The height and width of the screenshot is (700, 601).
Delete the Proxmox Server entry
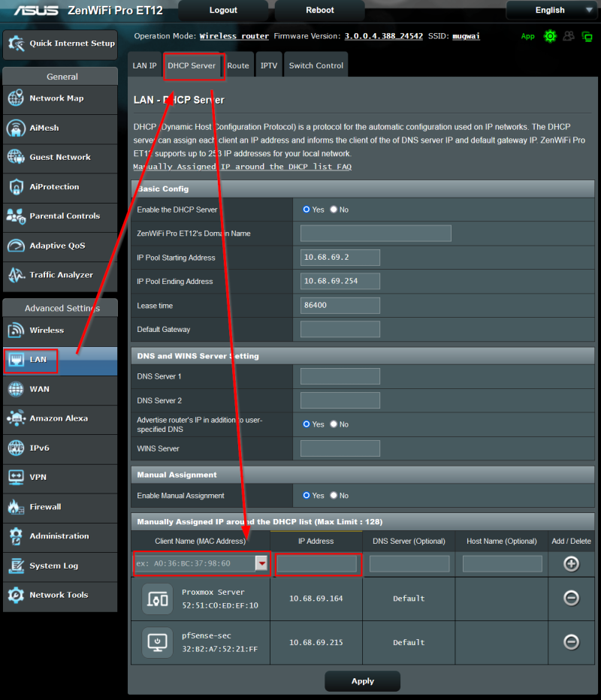tap(571, 599)
